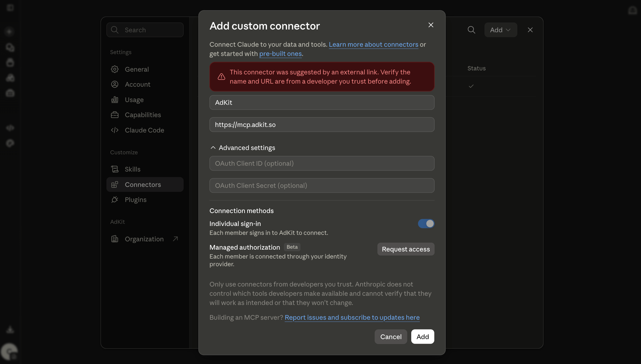Click the Organization building icon

[x=115, y=239]
